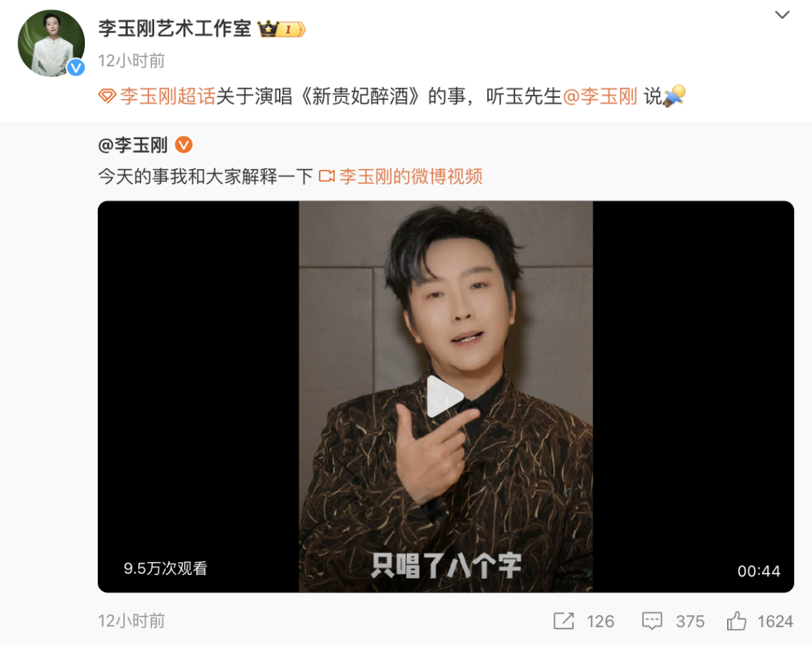The image size is (812, 645).
Task: Click the super topic diamond icon
Action: tap(108, 96)
